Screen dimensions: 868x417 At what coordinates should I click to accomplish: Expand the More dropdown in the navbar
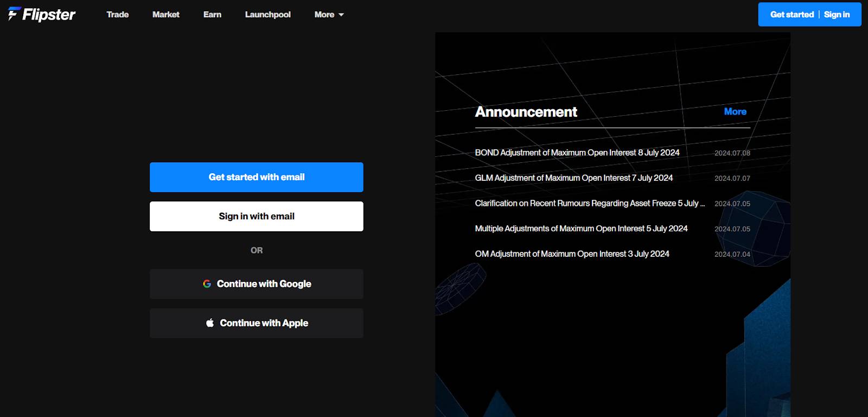tap(329, 15)
